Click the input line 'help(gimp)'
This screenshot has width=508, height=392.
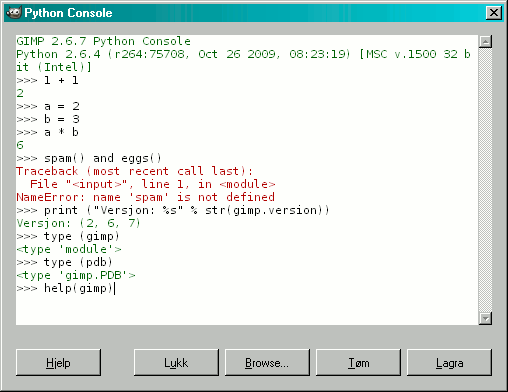click(65, 288)
